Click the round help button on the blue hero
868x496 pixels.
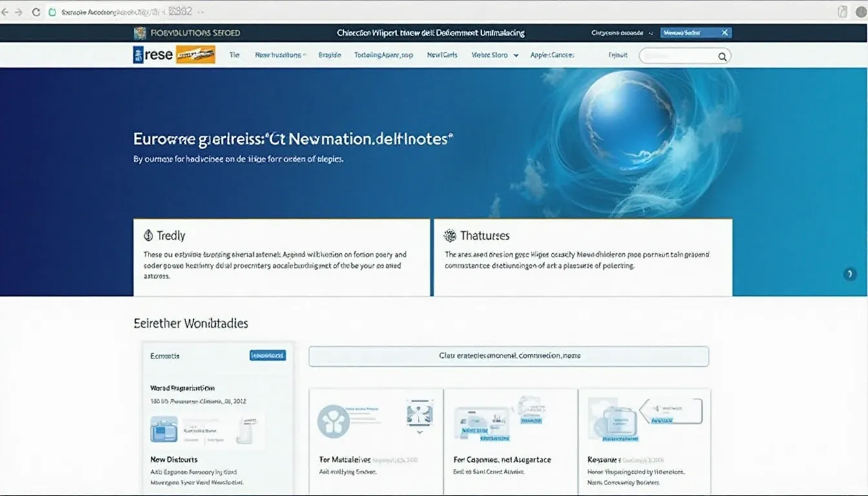tap(850, 274)
